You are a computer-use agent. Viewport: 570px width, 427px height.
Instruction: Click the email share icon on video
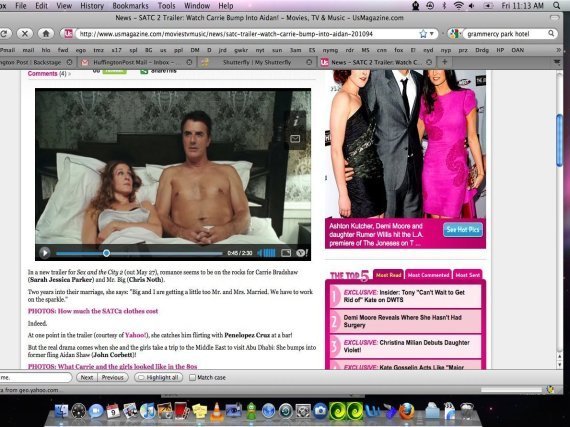tap(295, 138)
